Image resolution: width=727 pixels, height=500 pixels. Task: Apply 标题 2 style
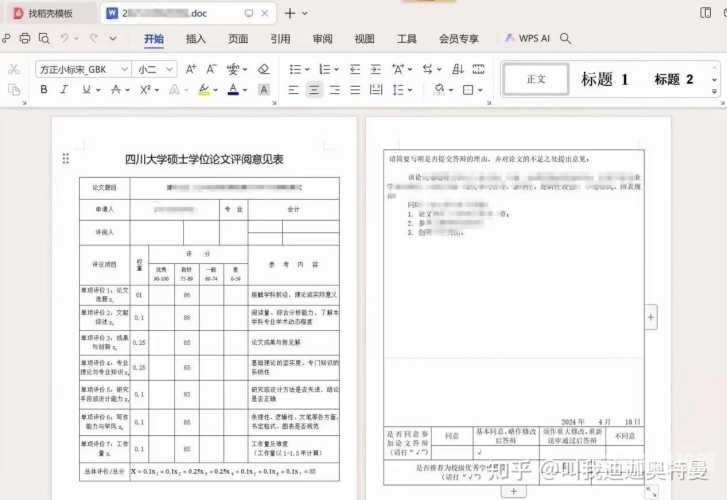(674, 79)
